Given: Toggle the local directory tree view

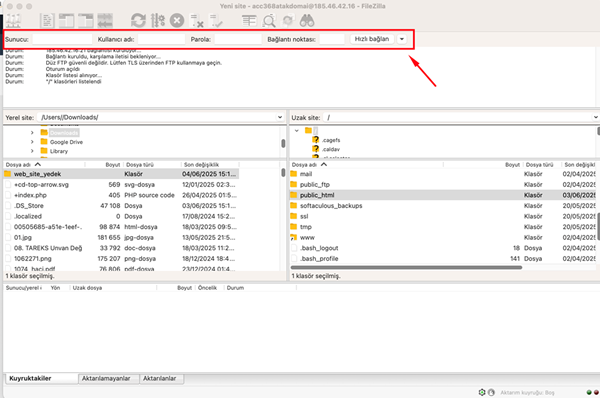Looking at the screenshot, I should click(67, 20).
